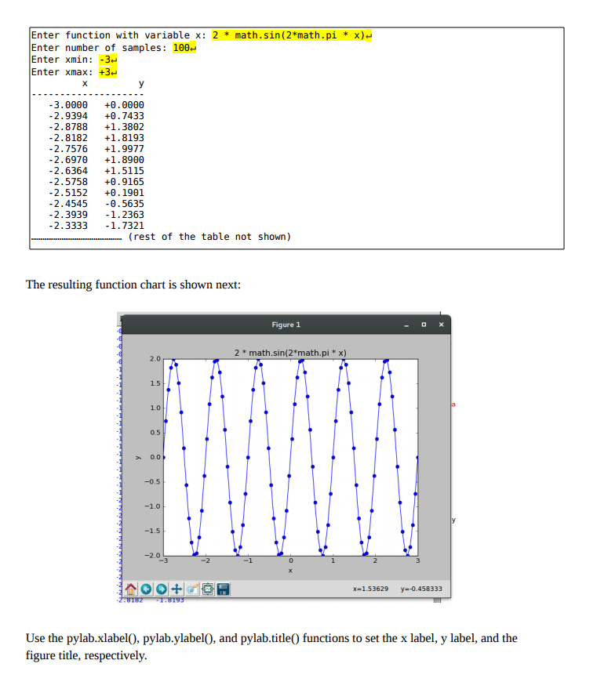Click the table value -0.5635
The width and height of the screenshot is (597, 700).
124,204
